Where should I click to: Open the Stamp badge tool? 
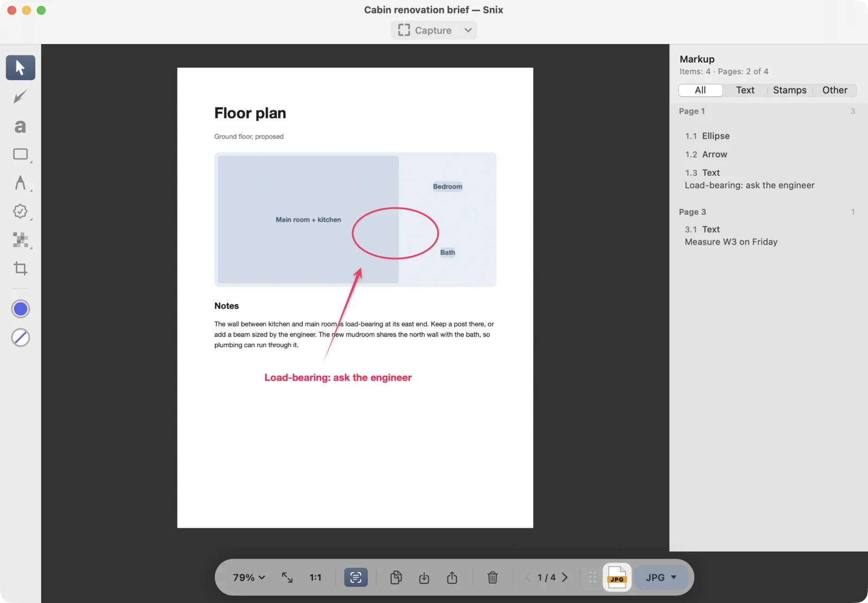point(21,211)
